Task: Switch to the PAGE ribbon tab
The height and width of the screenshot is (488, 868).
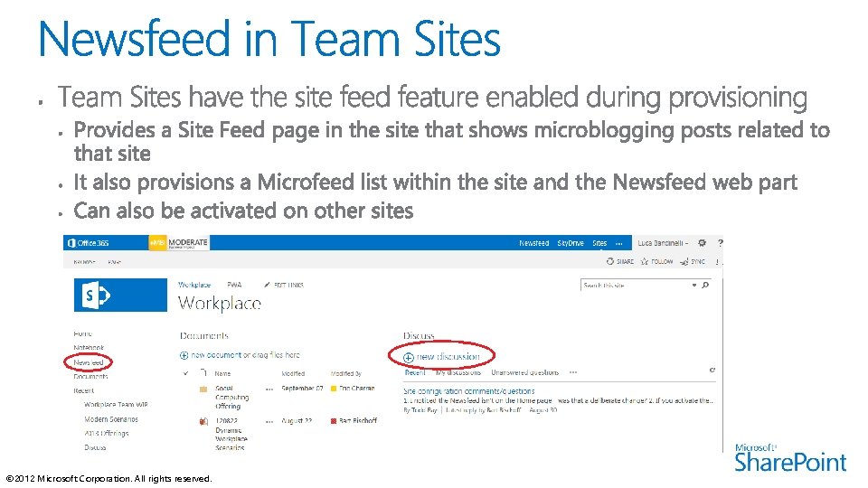Action: [115, 262]
